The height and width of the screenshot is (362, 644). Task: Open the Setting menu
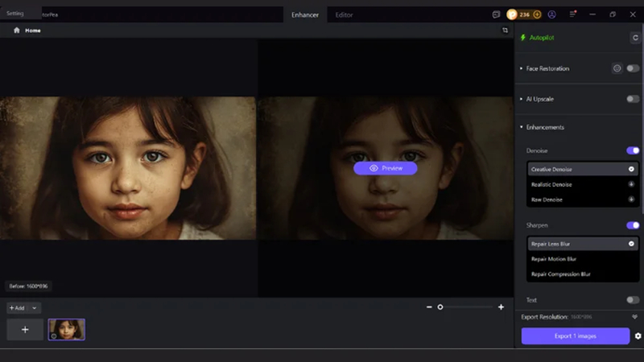[15, 14]
